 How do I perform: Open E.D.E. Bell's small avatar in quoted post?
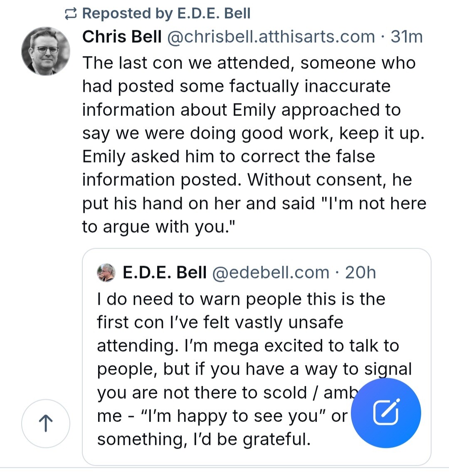coord(106,273)
